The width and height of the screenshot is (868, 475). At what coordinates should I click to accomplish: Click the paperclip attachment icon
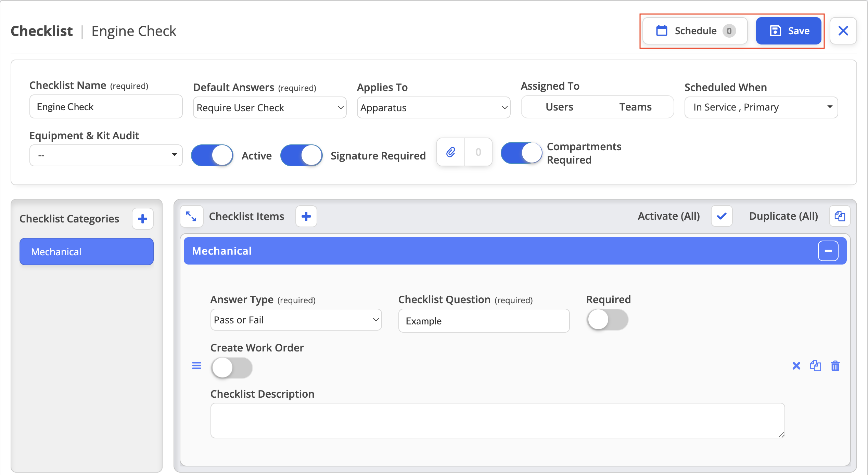451,152
